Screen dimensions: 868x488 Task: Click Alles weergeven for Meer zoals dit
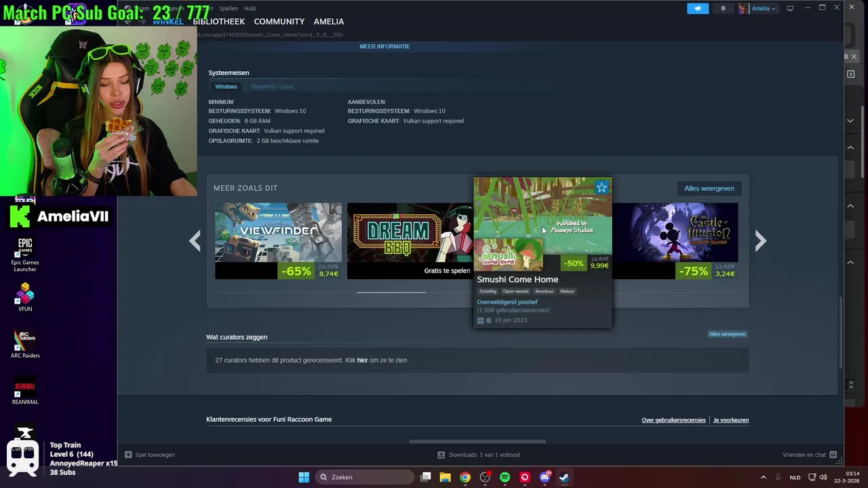click(x=709, y=188)
